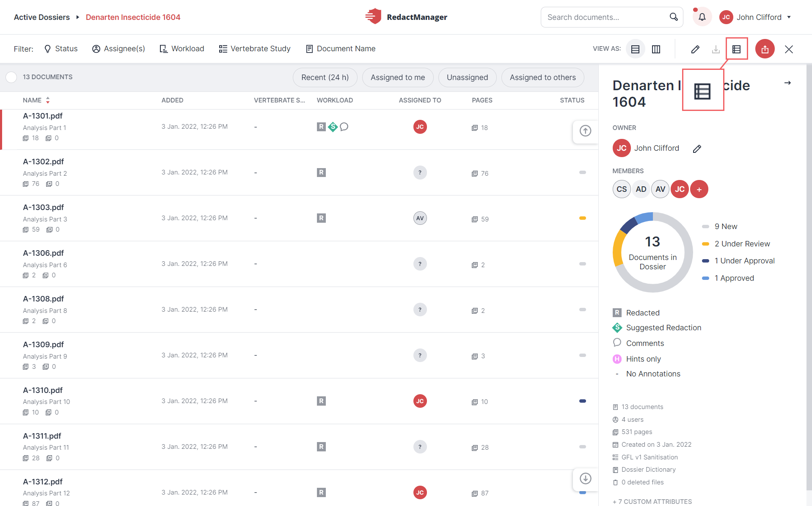Open John Clifford user menu
The image size is (812, 506).
point(755,17)
